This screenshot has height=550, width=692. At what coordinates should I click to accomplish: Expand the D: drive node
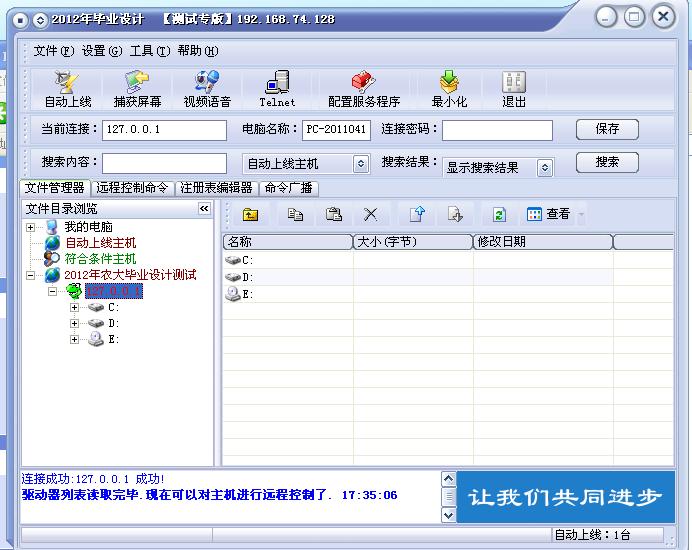(74, 324)
